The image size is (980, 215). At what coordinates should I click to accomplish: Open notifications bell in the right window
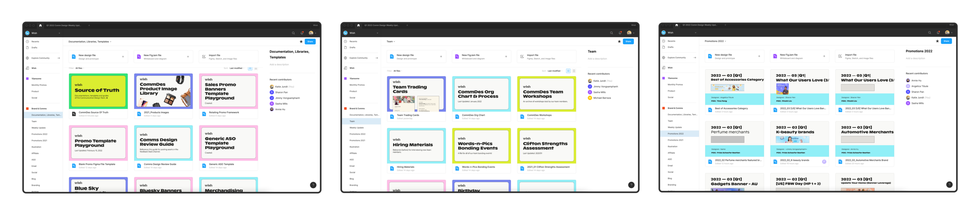click(938, 33)
